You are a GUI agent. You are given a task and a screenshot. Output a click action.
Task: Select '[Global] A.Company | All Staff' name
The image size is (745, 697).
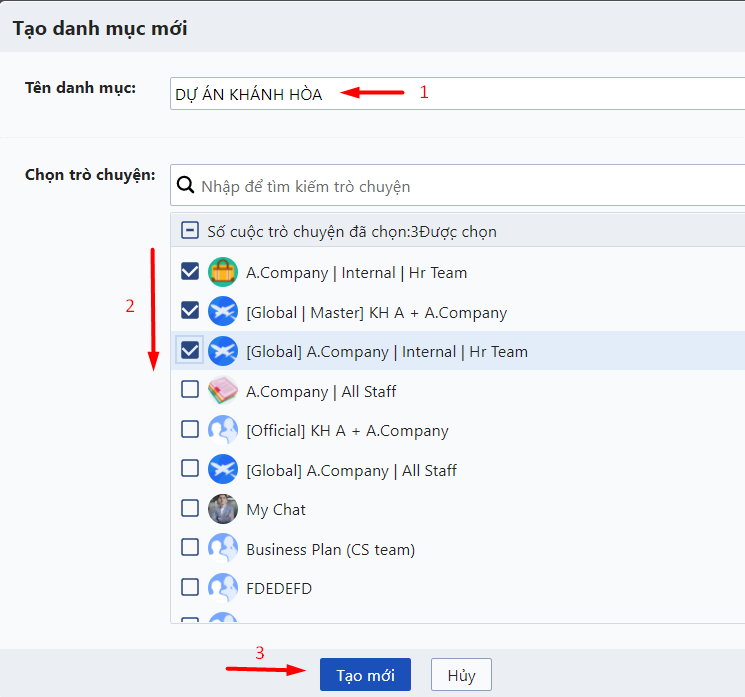click(x=351, y=470)
